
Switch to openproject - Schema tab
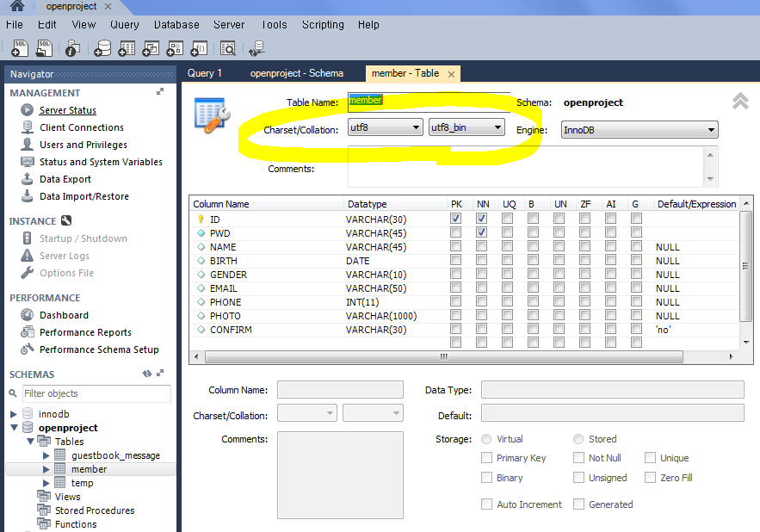click(297, 73)
